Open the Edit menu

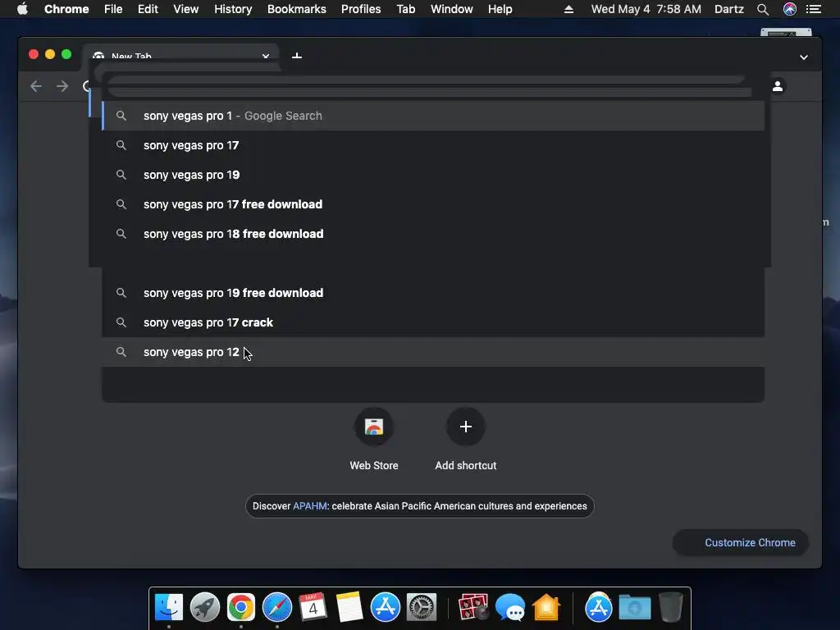coord(148,9)
